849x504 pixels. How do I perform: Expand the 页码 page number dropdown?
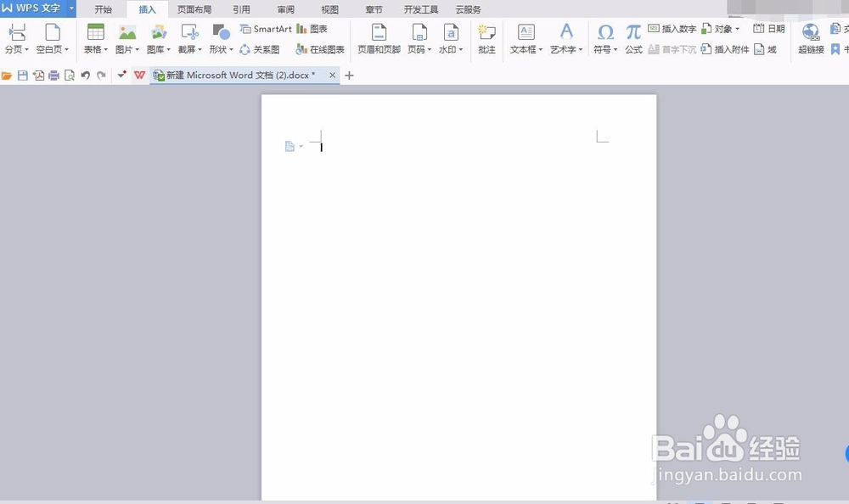(x=430, y=50)
